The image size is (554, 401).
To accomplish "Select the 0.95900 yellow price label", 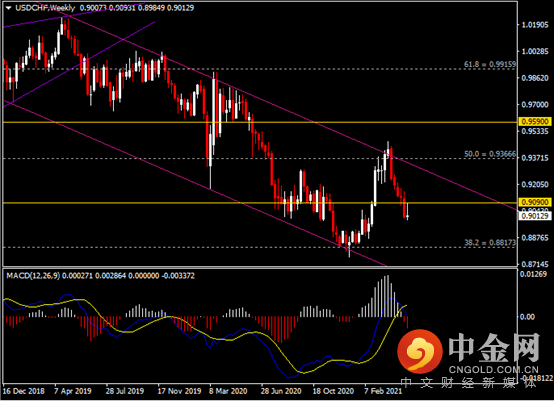I will pos(535,122).
